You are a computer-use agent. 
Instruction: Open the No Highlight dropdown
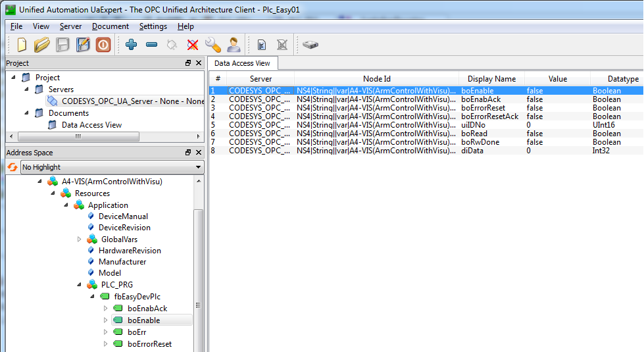click(112, 167)
